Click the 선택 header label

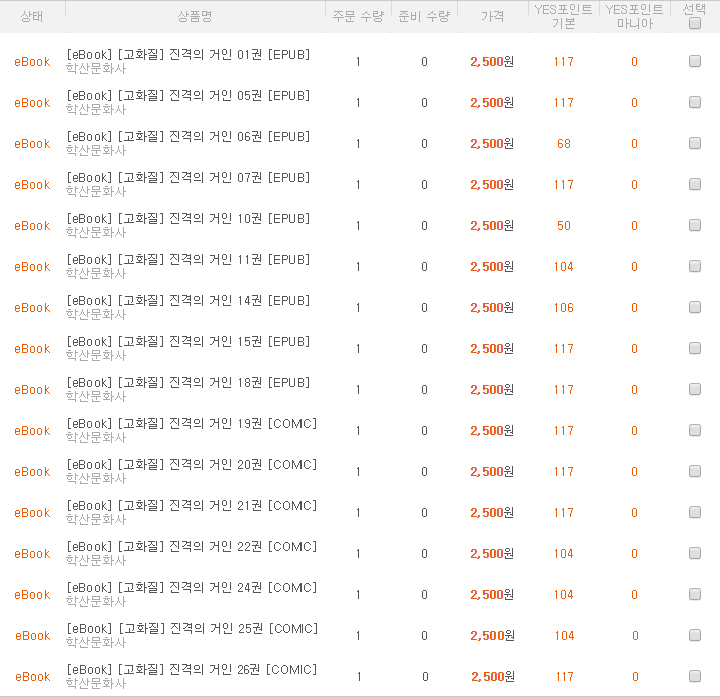694,9
